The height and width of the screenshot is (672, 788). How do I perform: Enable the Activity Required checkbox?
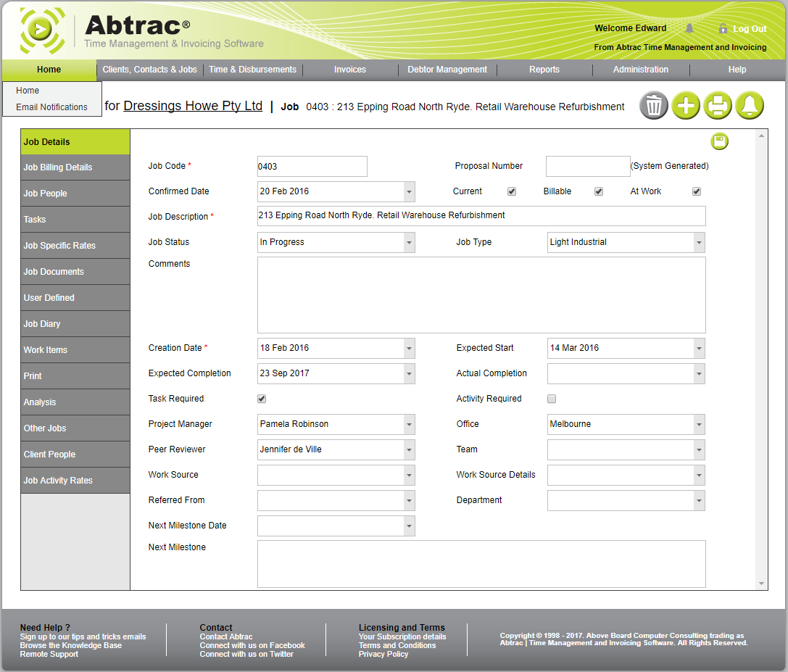(x=552, y=399)
